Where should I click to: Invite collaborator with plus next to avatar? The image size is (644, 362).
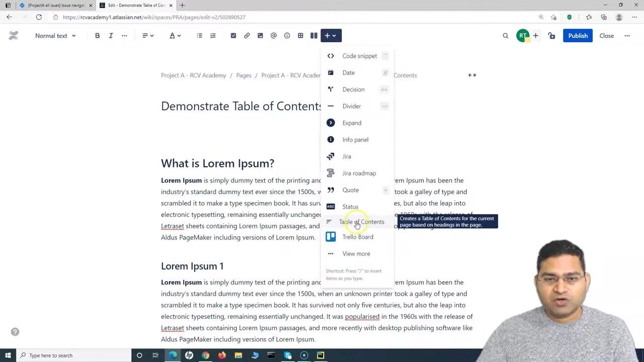coord(536,36)
